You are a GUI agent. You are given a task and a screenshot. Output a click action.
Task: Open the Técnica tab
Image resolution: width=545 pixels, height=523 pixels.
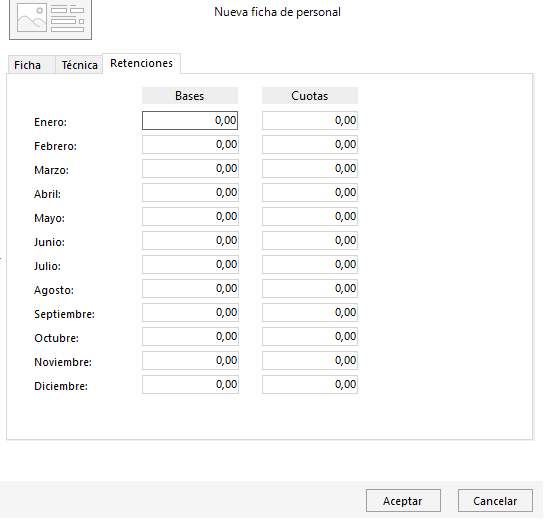[x=79, y=65]
